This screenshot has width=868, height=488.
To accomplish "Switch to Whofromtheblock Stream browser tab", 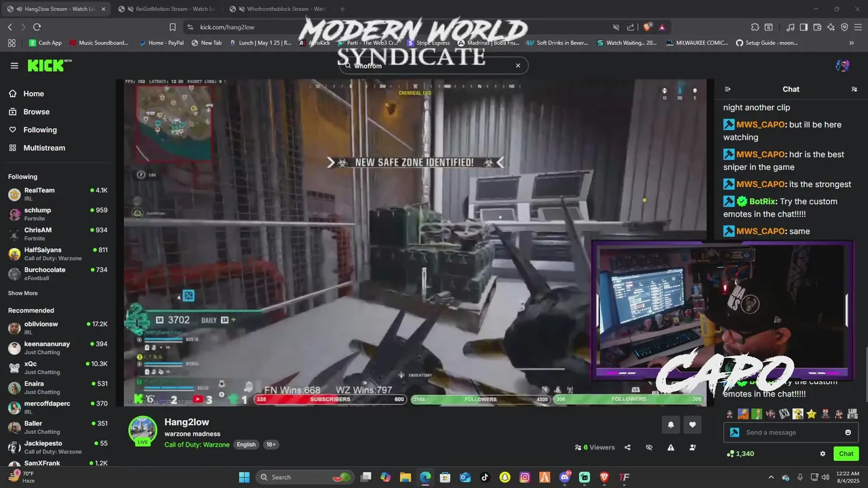I will pos(278,9).
